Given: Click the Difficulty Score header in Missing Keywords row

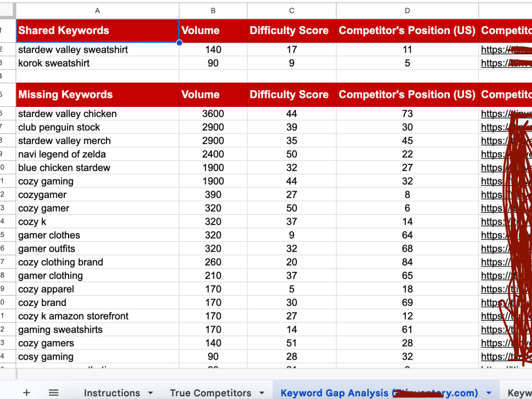Looking at the screenshot, I should [292, 95].
